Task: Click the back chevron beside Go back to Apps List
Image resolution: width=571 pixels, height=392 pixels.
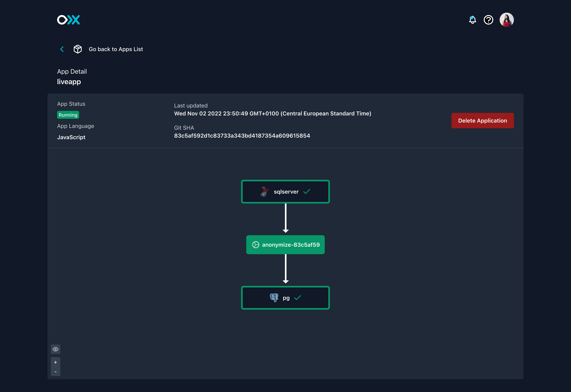Action: tap(62, 49)
